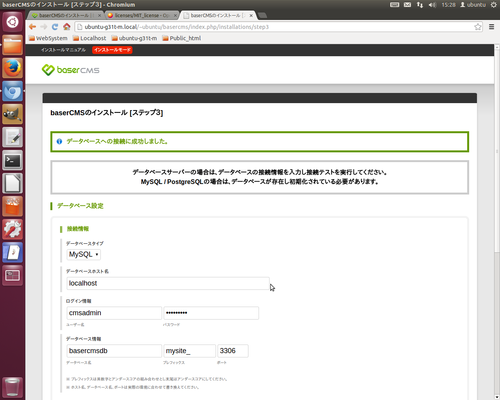Focus the cmsadmin username field
500x400 pixels.
pyautogui.click(x=114, y=313)
